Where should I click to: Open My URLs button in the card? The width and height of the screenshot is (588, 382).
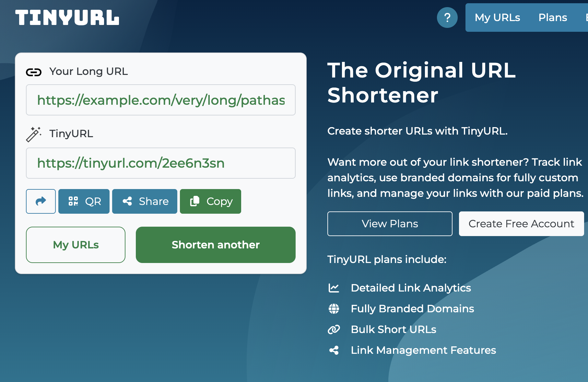coord(76,245)
